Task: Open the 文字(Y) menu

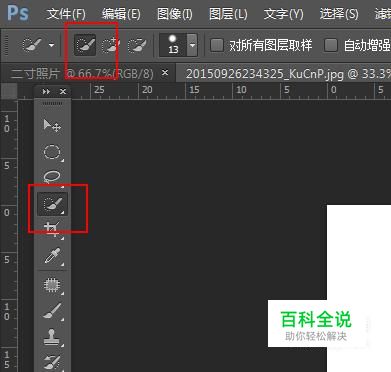Action: pyautogui.click(x=284, y=14)
